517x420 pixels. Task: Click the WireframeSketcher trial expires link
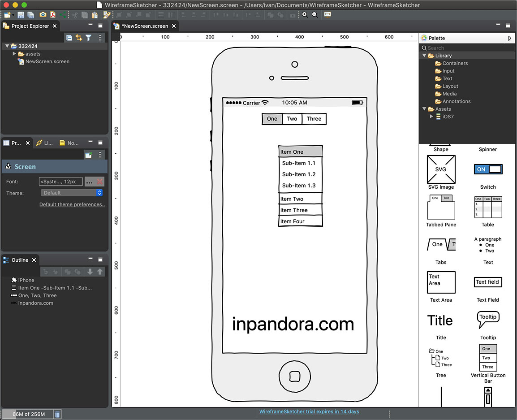[309, 411]
